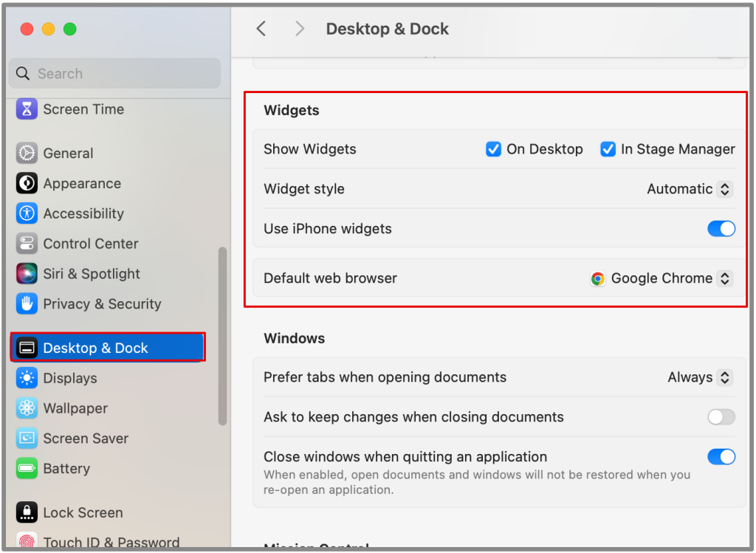Go back with the left chevron
Viewport: 756px width, 553px height.
click(x=261, y=29)
